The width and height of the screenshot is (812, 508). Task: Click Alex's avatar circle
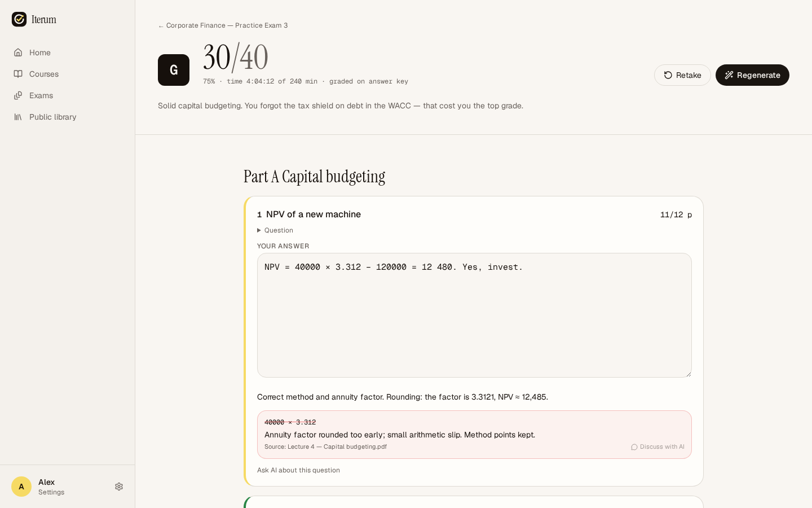[x=21, y=487]
